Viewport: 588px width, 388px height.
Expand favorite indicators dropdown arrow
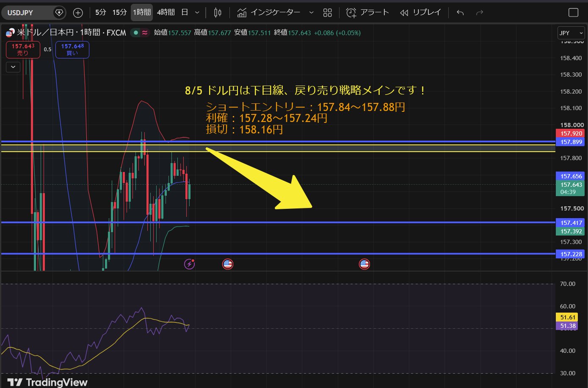tap(312, 13)
